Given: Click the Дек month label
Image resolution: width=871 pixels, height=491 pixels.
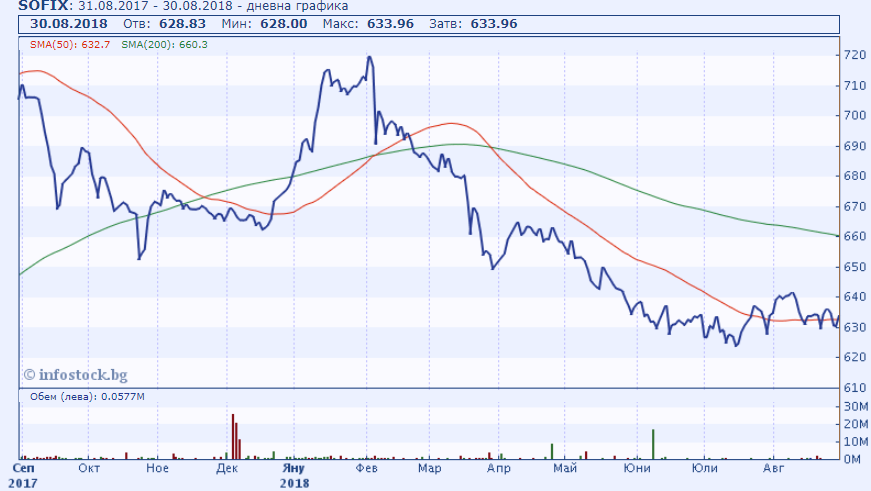Looking at the screenshot, I should (227, 468).
